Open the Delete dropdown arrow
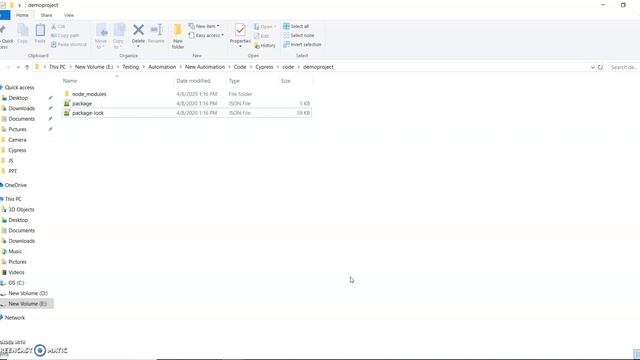 (138, 47)
